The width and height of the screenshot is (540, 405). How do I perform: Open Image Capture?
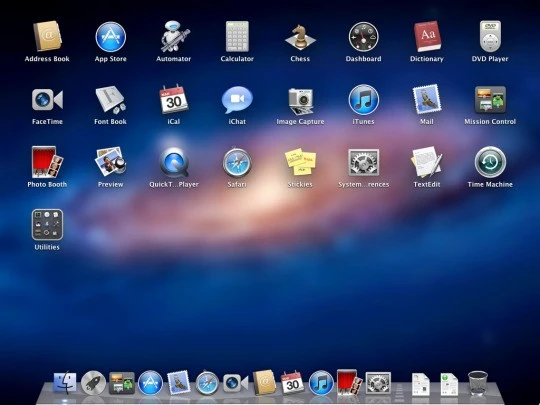pos(301,101)
